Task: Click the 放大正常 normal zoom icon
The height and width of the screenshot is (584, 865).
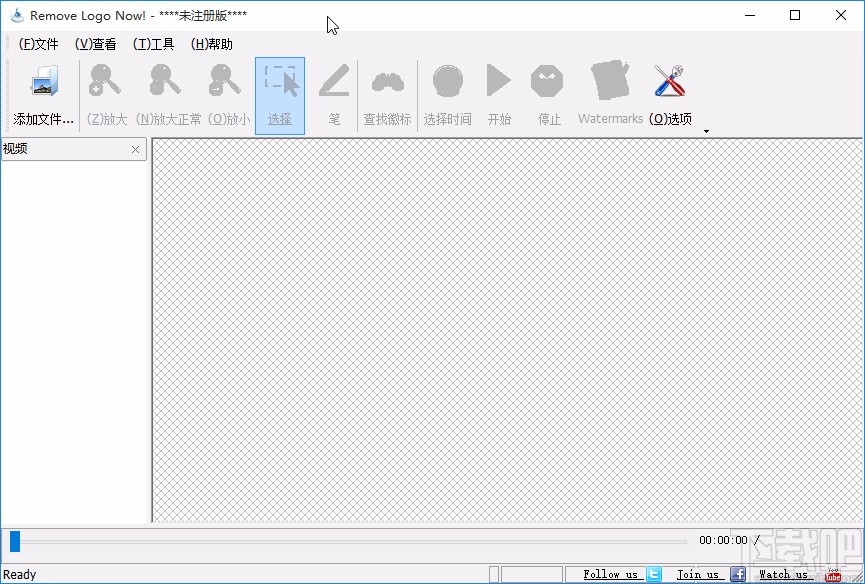Action: [x=164, y=82]
